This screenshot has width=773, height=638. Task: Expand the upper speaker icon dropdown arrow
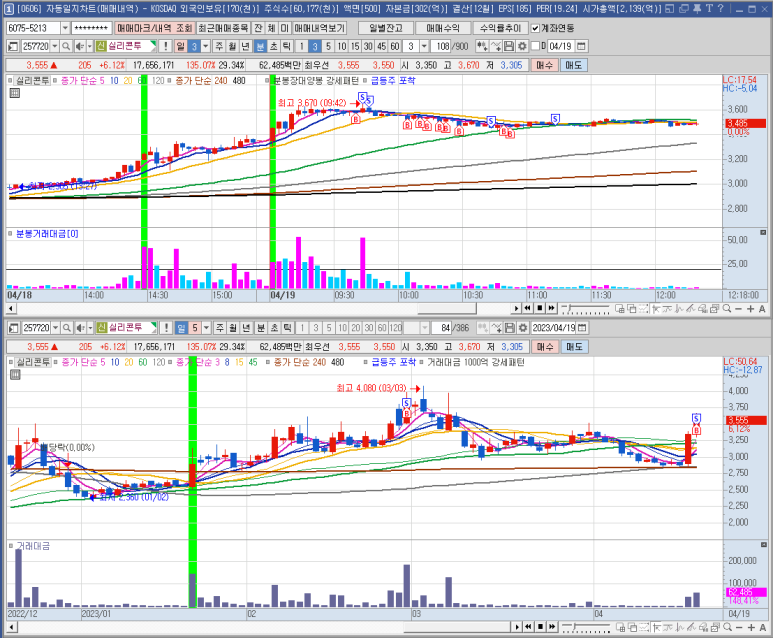tap(89, 46)
